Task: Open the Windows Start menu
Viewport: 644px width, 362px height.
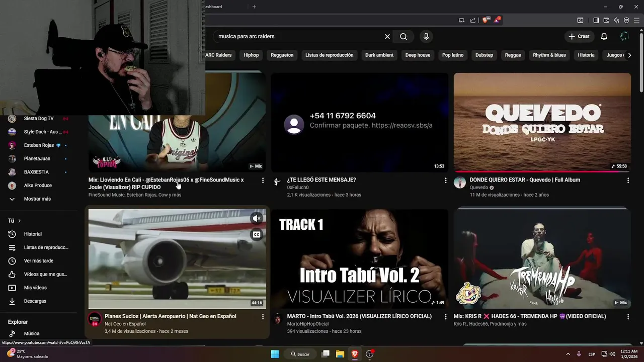Action: pos(275,354)
